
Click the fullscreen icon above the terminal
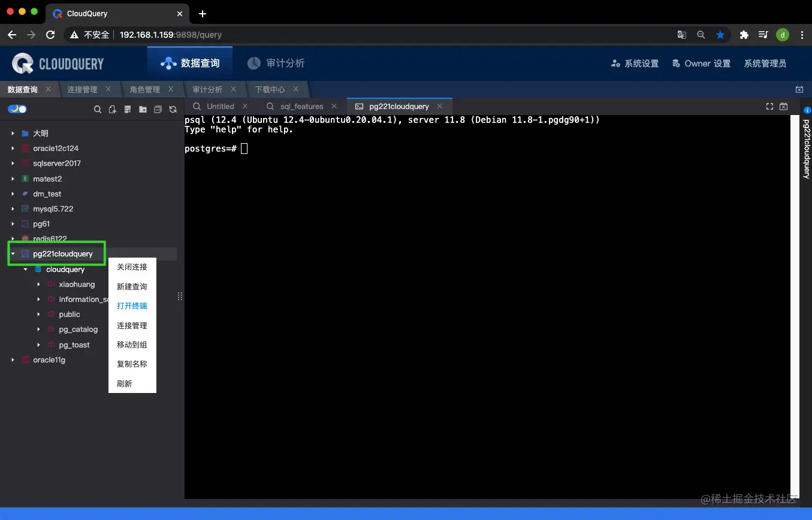[x=770, y=106]
